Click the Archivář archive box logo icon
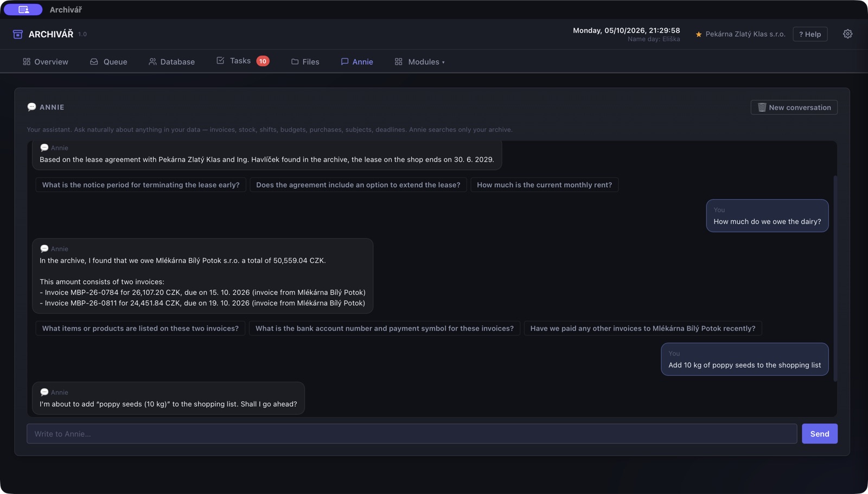 coord(18,34)
